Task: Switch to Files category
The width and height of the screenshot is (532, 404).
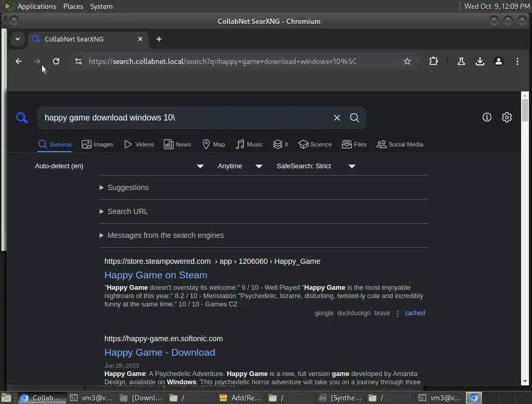Action: click(354, 144)
